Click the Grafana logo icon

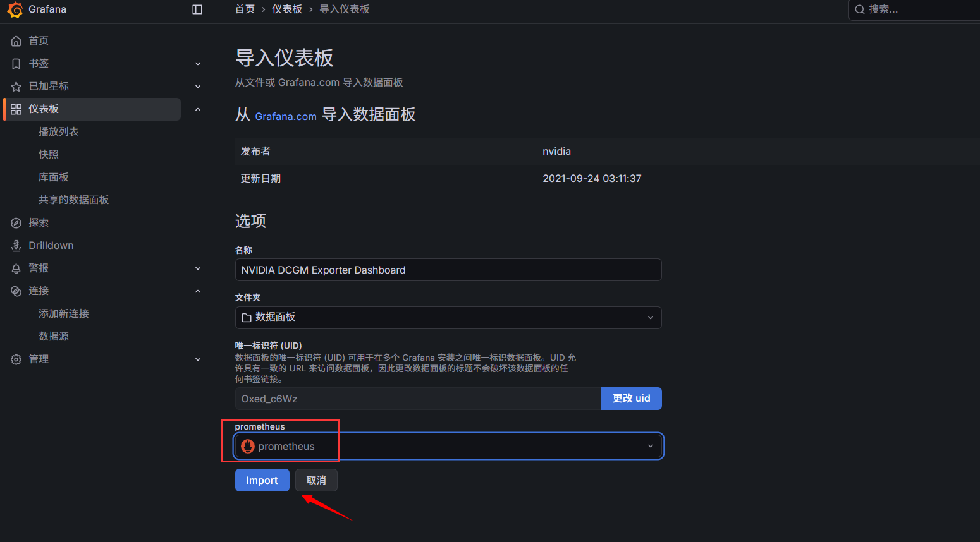15,9
